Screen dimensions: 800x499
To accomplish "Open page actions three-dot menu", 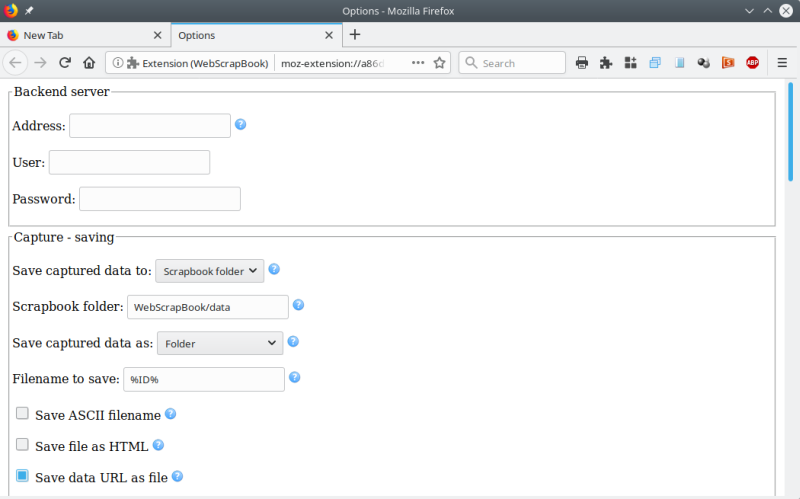I will (418, 63).
